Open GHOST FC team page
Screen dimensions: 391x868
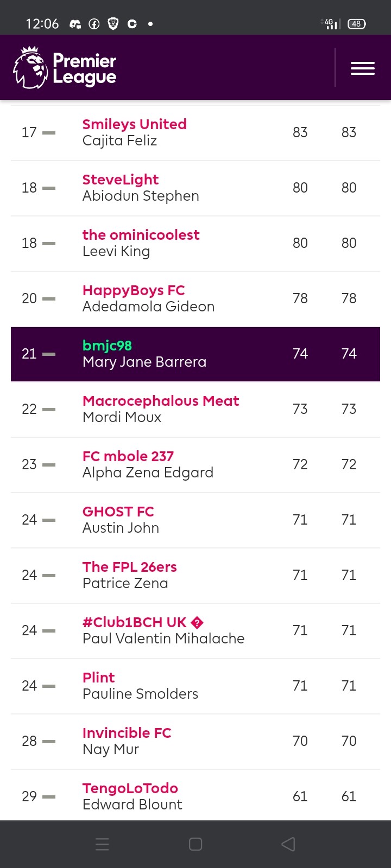click(x=118, y=512)
